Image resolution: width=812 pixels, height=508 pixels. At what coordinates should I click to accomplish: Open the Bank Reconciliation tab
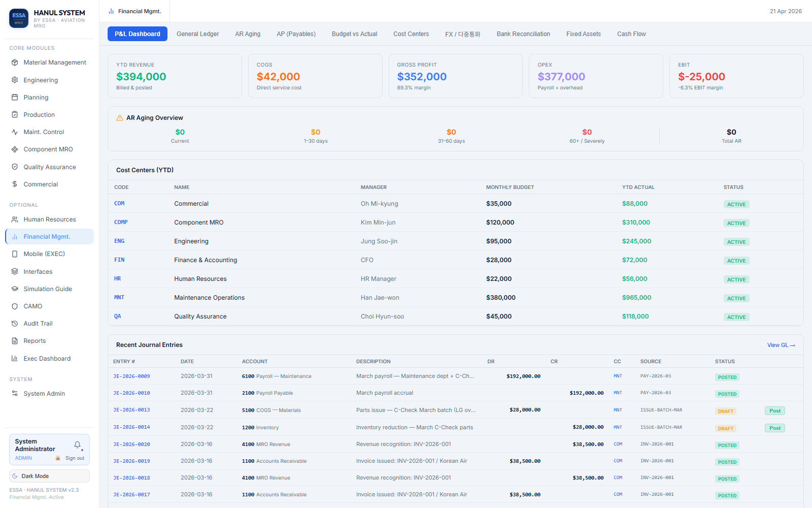pyautogui.click(x=523, y=34)
